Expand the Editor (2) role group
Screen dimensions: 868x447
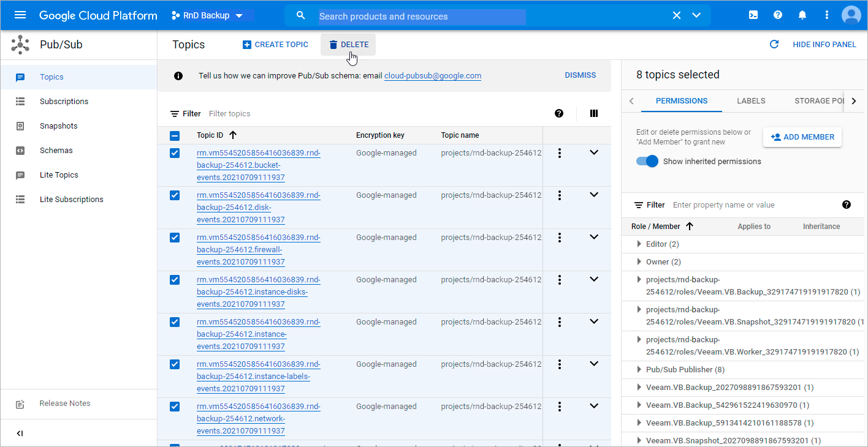tap(640, 244)
